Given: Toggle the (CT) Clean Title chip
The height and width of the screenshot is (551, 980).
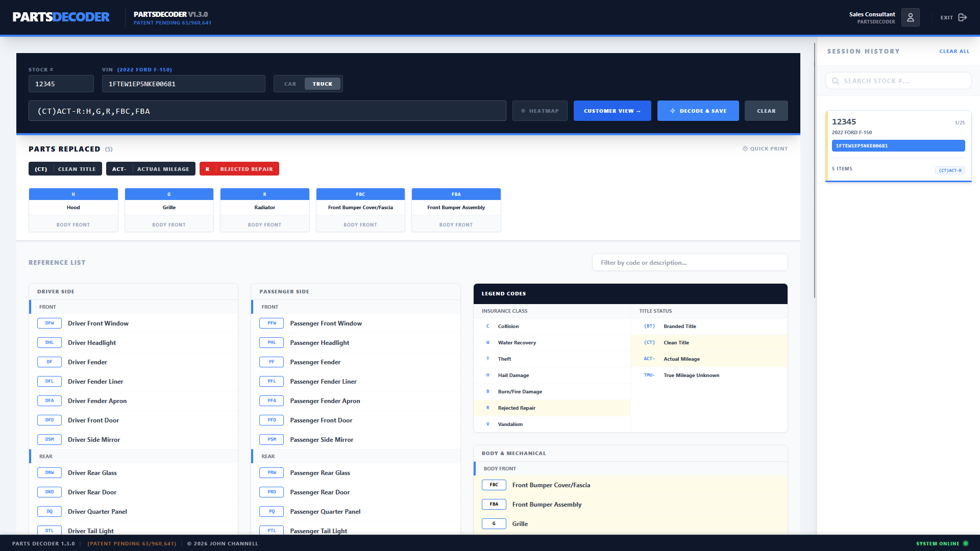Looking at the screenshot, I should 65,168.
